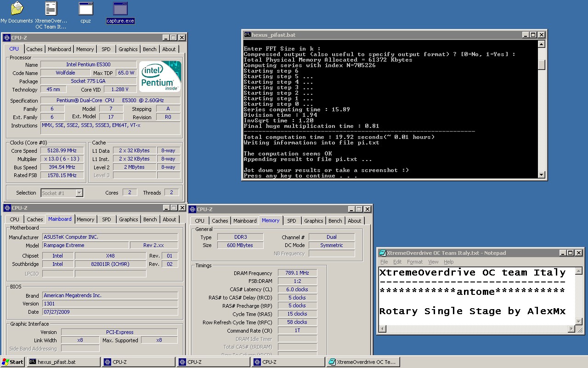This screenshot has height=368, width=588.
Task: Switch to hexus_pifast.bat in the taskbar
Action: pyautogui.click(x=63, y=362)
